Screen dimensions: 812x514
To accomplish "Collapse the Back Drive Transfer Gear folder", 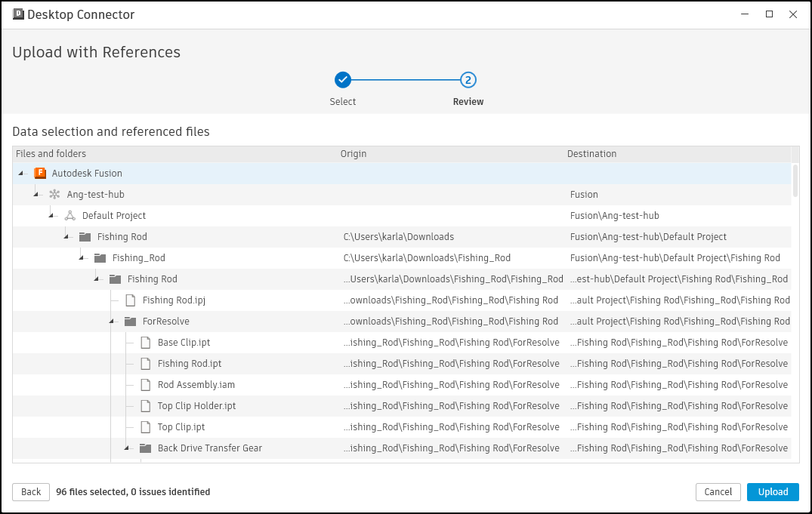I will click(127, 448).
